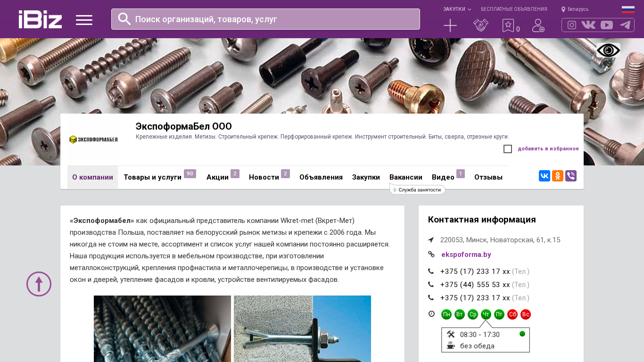The height and width of the screenshot is (362, 644).
Task: Share company page on VK
Action: [545, 176]
